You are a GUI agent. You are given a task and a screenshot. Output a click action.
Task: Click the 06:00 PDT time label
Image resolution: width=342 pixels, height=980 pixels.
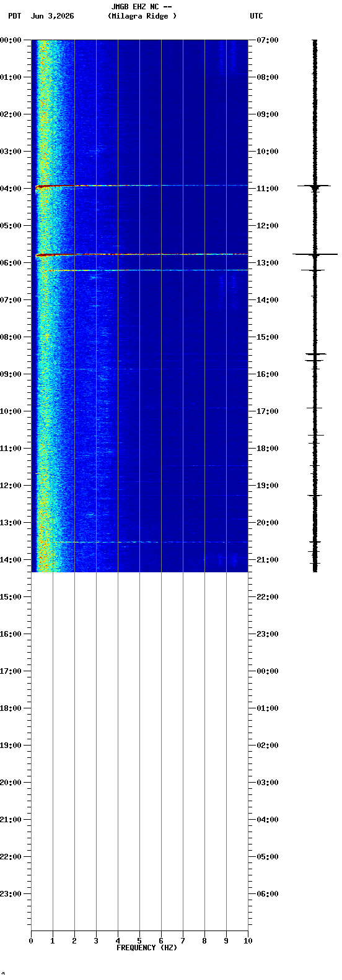pyautogui.click(x=11, y=263)
